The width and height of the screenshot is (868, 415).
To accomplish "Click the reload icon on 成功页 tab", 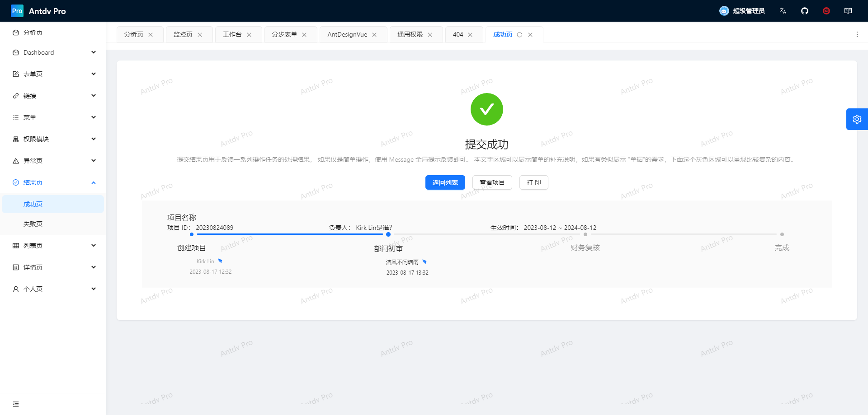I will pos(519,35).
